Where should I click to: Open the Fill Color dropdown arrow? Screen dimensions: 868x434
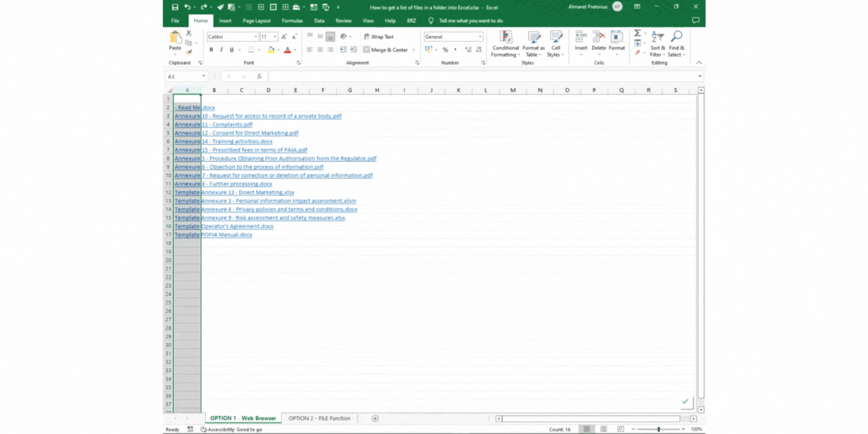[x=277, y=50]
